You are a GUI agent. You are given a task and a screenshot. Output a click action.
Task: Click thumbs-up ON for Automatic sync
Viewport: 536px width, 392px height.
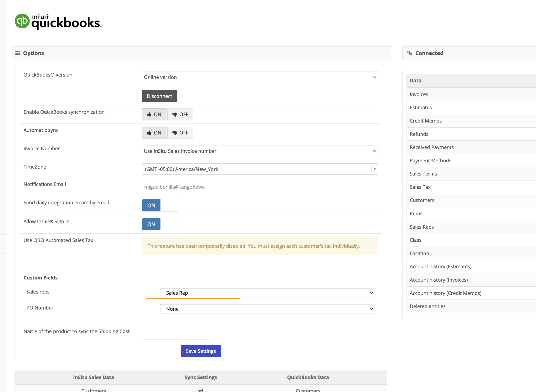click(x=154, y=133)
